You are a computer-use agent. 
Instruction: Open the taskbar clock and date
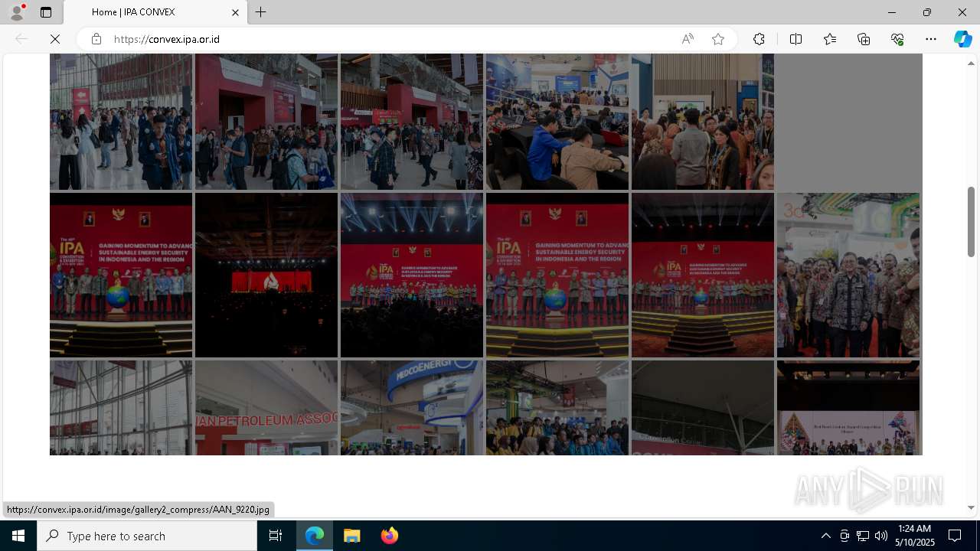(914, 536)
